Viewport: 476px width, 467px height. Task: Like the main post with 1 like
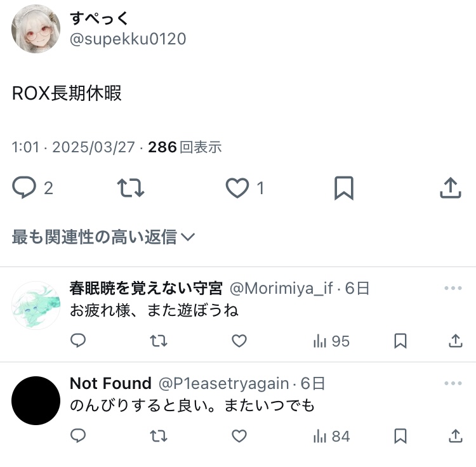tap(237, 188)
